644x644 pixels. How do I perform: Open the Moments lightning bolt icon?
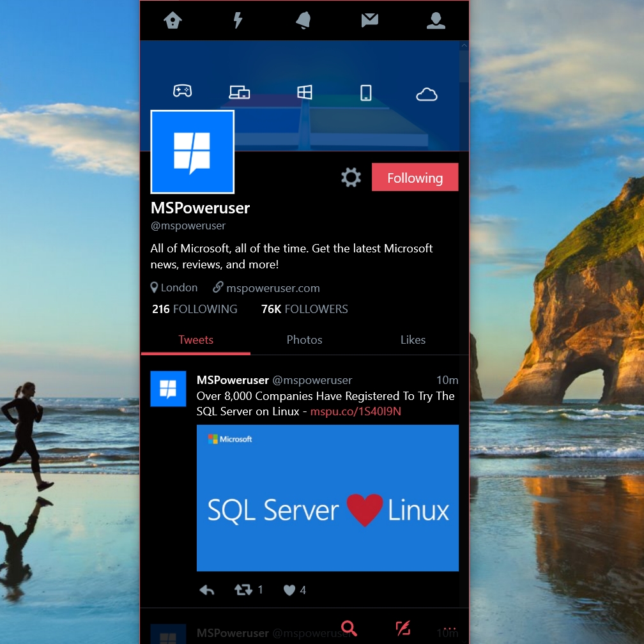click(x=238, y=20)
